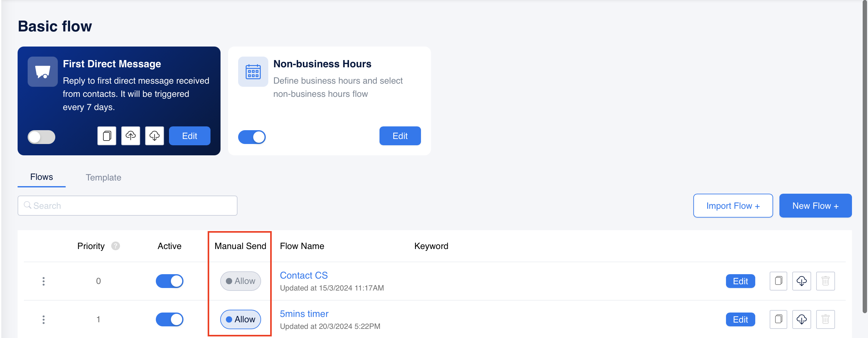The image size is (868, 338).
Task: Open the Contact CS flow link
Action: [x=303, y=275]
